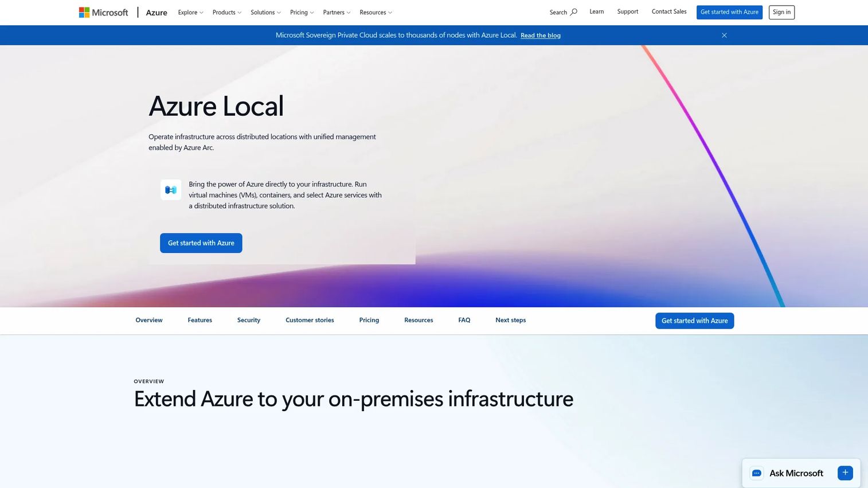Open the Resources dropdown in header
This screenshot has height=488, width=868.
[x=376, y=12]
